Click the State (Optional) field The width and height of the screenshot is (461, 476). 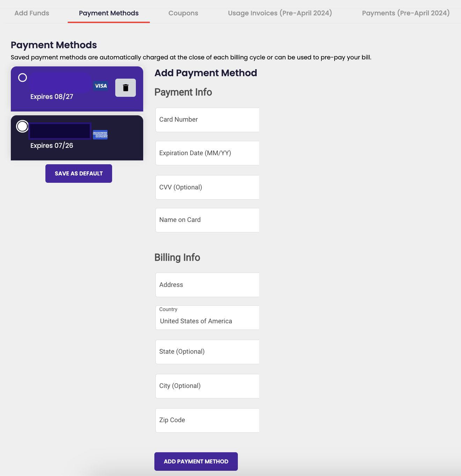click(207, 352)
